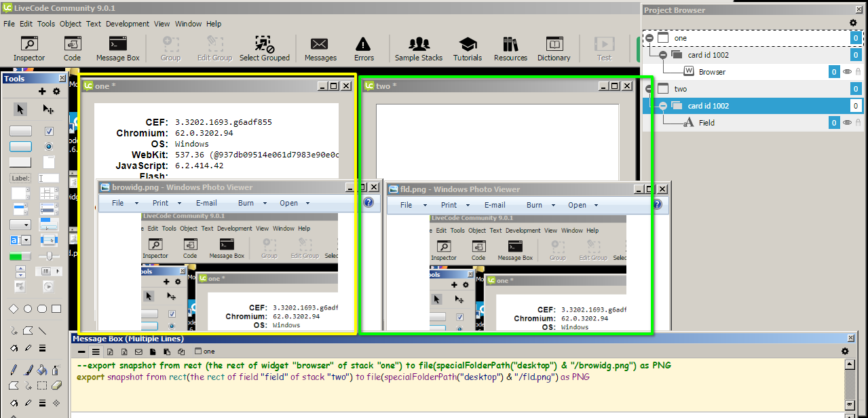The image size is (868, 418).
Task: Open the Messages toolbar icon
Action: point(320,49)
